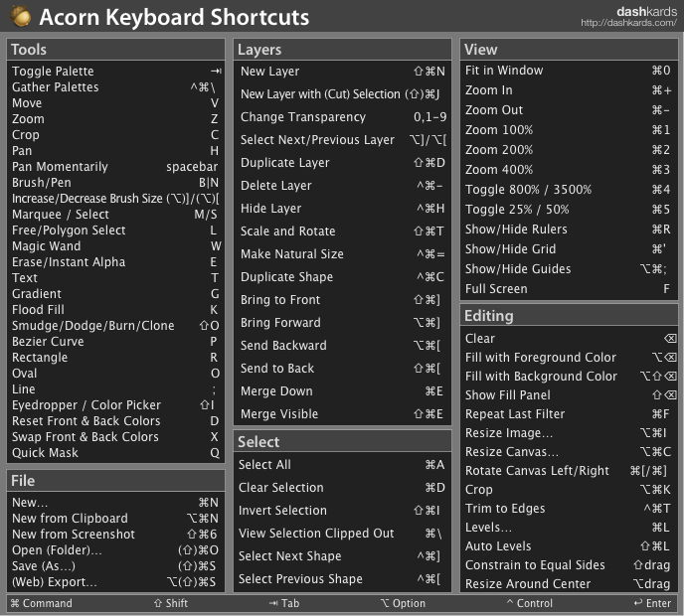Click the Toggle 800% / 3500% row
The width and height of the screenshot is (684, 616).
click(x=569, y=190)
